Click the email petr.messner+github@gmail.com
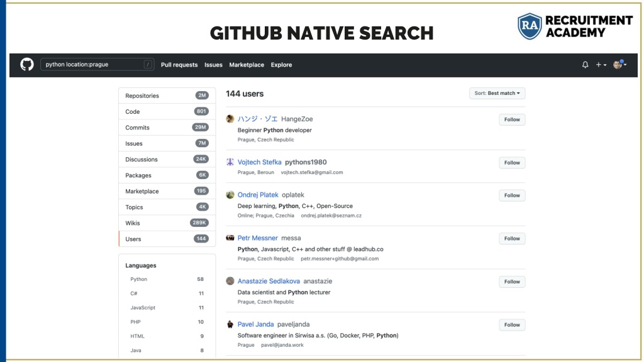This screenshot has height=362, width=644. click(x=340, y=258)
